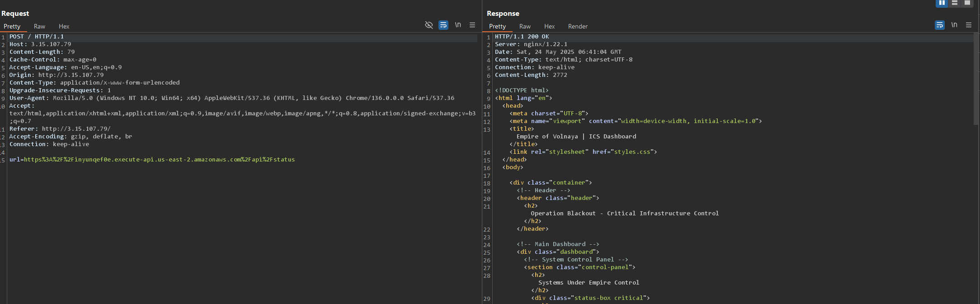Switch Request view to Raw tab
The height and width of the screenshot is (304, 980).
(x=40, y=26)
